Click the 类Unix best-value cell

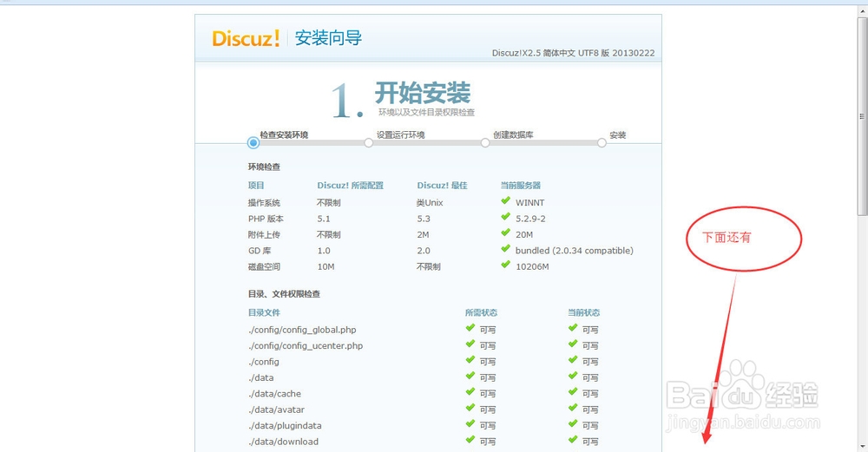point(430,203)
